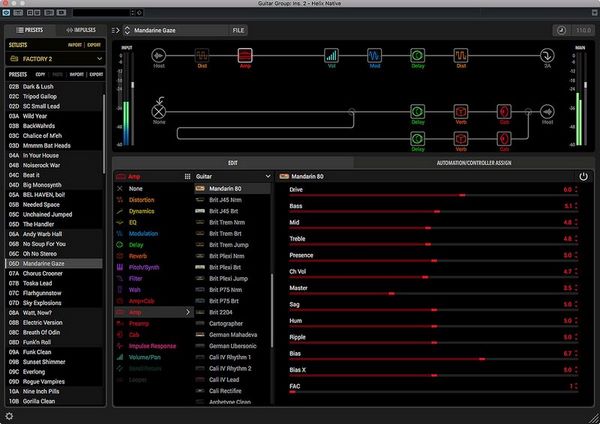Click the preset list scrollbar
This screenshot has height=424, width=600.
tap(104, 134)
